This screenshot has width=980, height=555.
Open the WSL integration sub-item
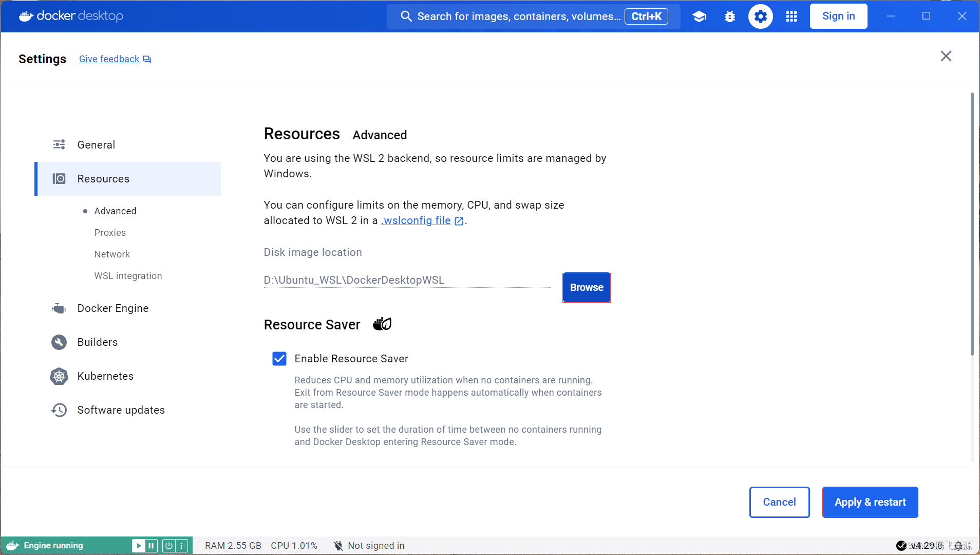pyautogui.click(x=128, y=276)
